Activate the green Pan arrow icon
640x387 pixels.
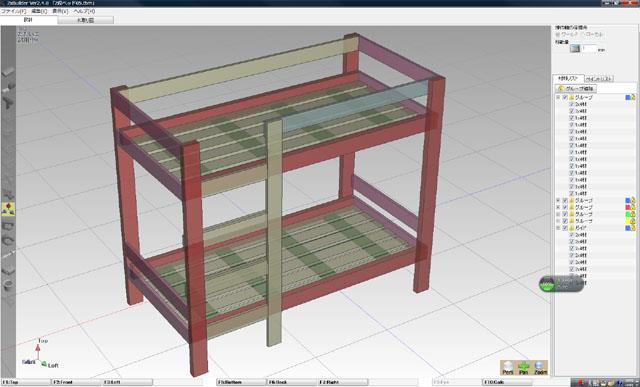tap(524, 367)
